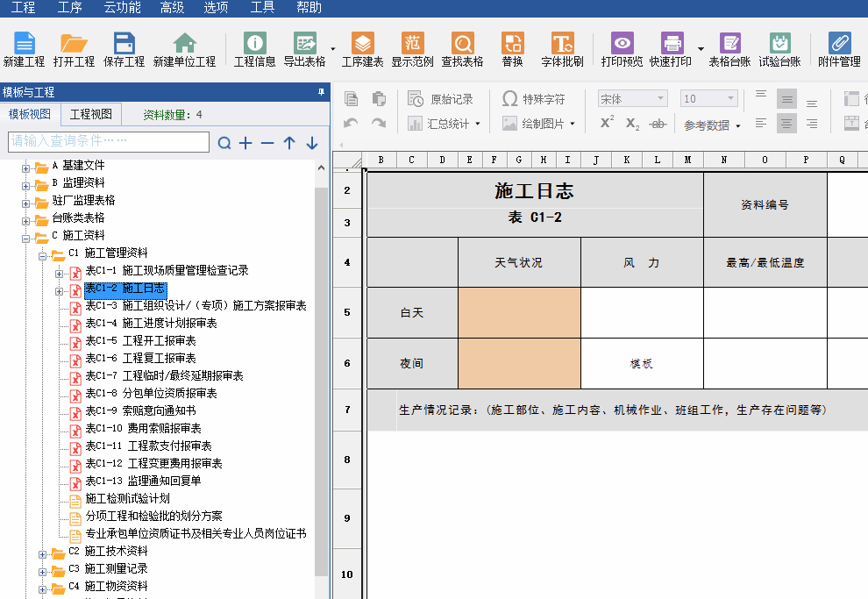Open the 参考数据 dropdown
The height and width of the screenshot is (599, 868).
pos(712,125)
